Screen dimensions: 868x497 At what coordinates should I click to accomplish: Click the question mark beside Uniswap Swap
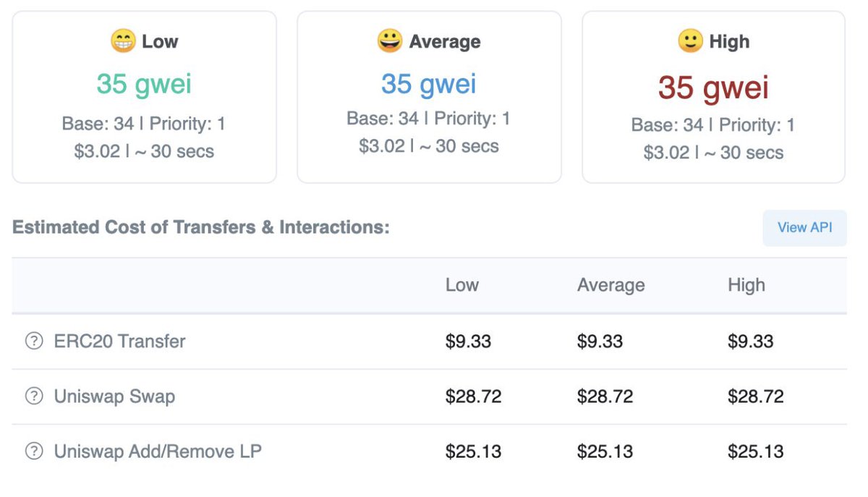(34, 396)
